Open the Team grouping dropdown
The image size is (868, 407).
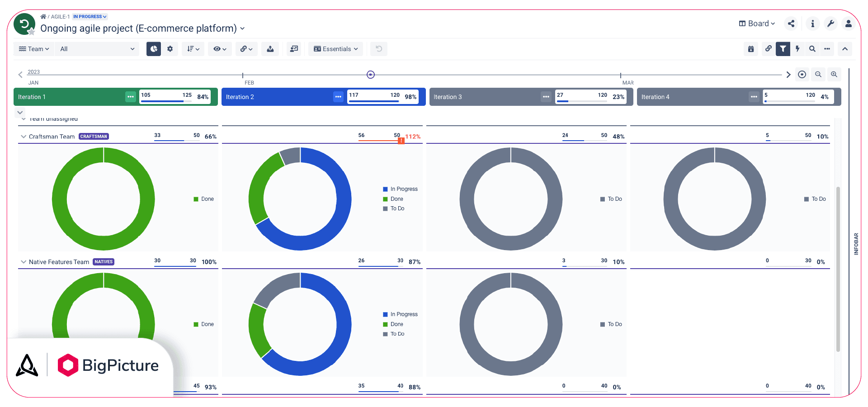(x=34, y=49)
